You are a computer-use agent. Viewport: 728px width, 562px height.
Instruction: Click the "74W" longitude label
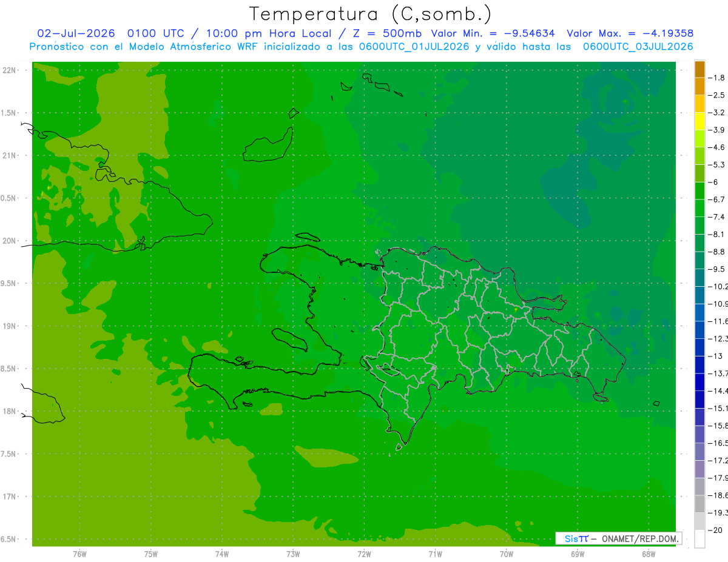coord(221,554)
